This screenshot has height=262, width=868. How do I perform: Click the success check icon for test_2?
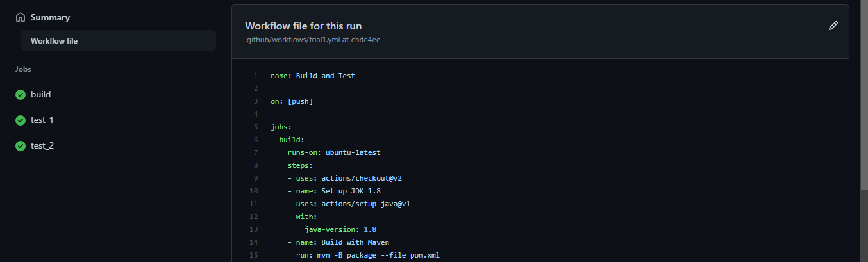(x=20, y=145)
